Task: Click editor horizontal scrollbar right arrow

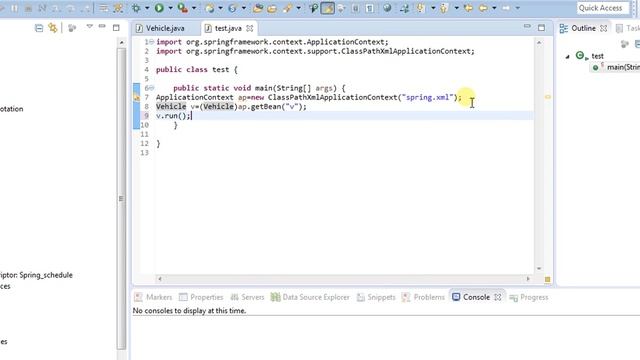Action: coord(528,279)
